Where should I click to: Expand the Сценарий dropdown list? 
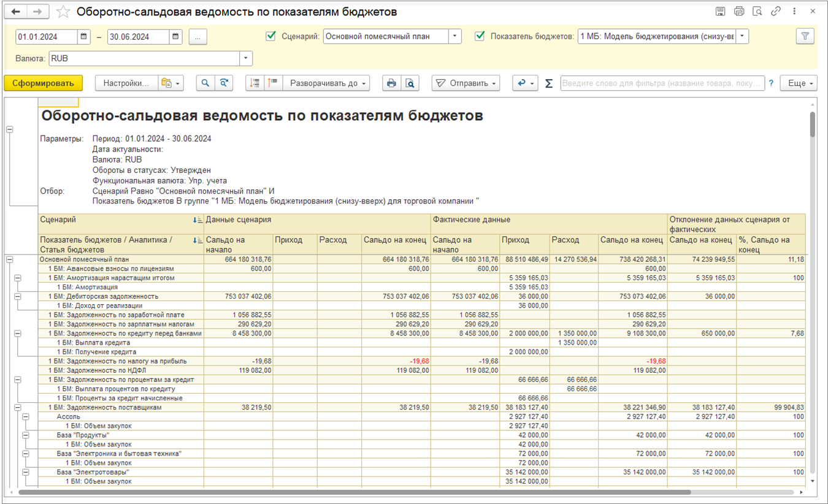(x=454, y=37)
